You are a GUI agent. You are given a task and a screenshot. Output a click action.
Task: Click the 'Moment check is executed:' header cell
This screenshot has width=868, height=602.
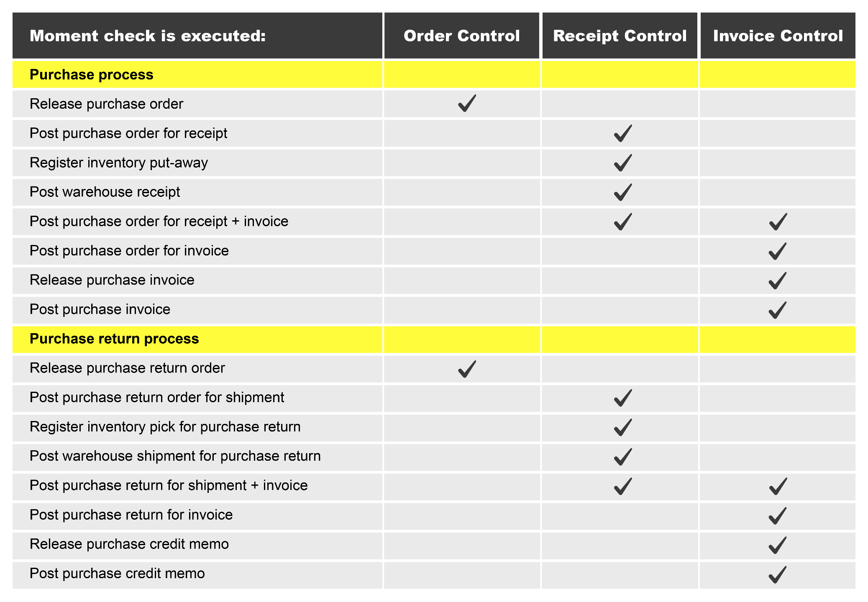tap(148, 36)
